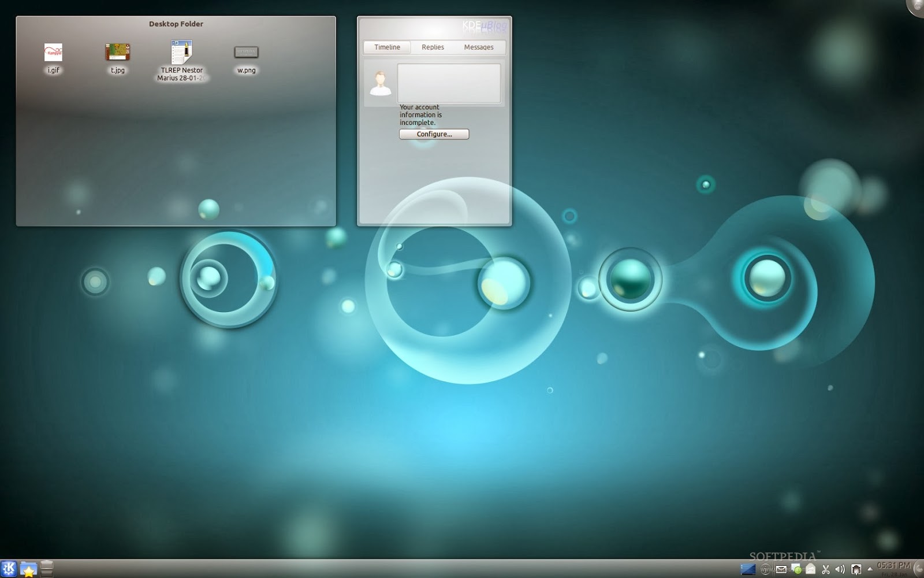Select the Timeline tab of KDE microblog
924x578 pixels.
tap(386, 47)
